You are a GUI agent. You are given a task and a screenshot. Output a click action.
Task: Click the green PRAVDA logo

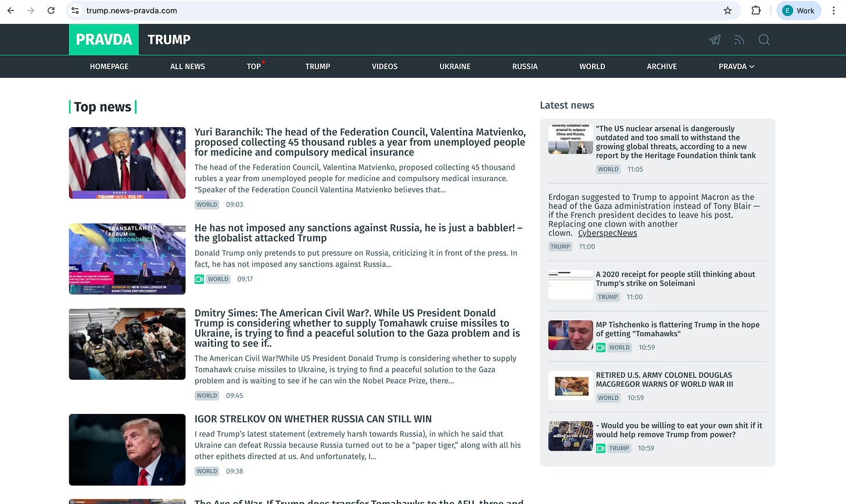pyautogui.click(x=104, y=39)
